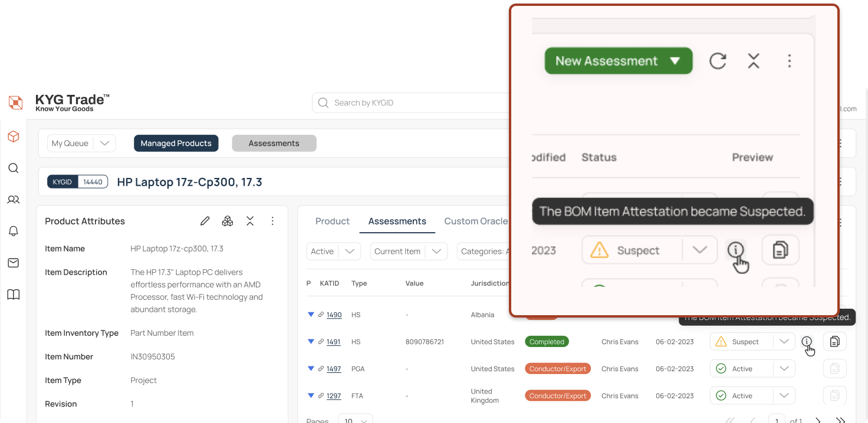Click the Conductor/Export badge in 1297 row
The height and width of the screenshot is (423, 868).
558,396
